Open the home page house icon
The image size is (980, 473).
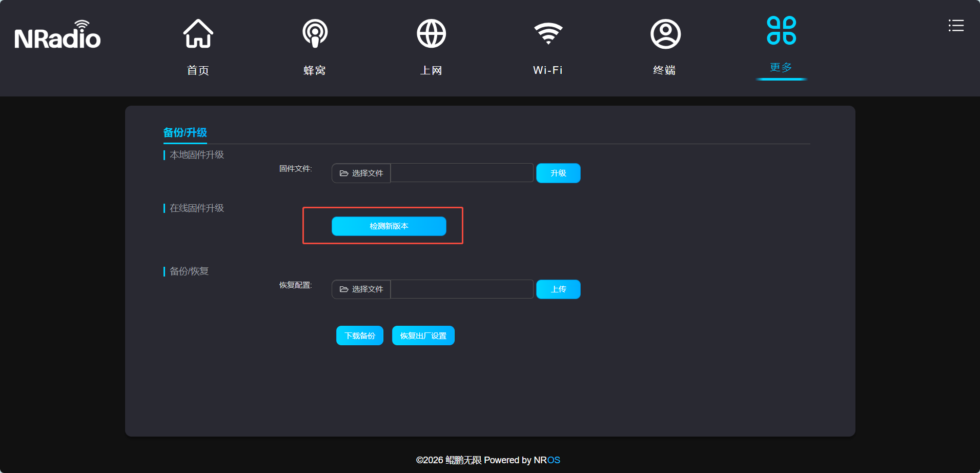[198, 34]
